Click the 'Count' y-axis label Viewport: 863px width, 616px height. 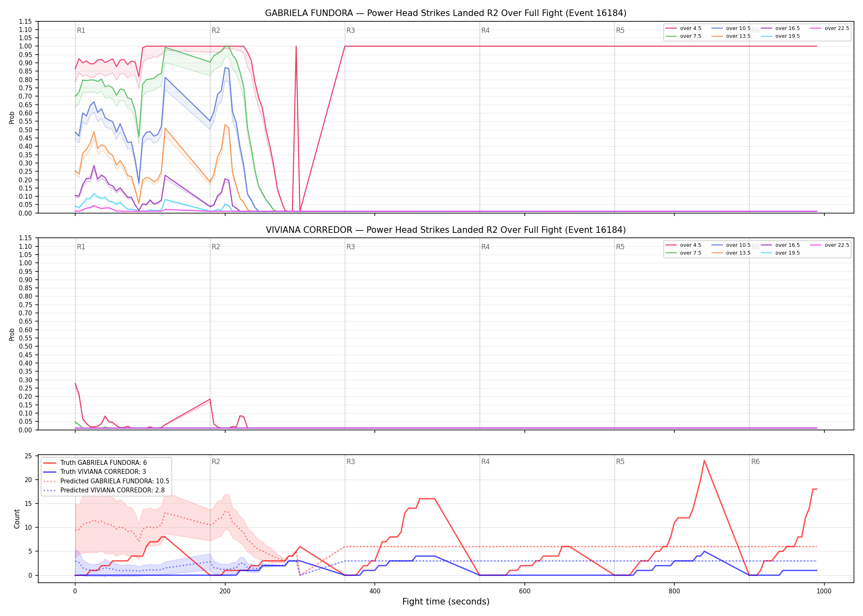(x=17, y=519)
